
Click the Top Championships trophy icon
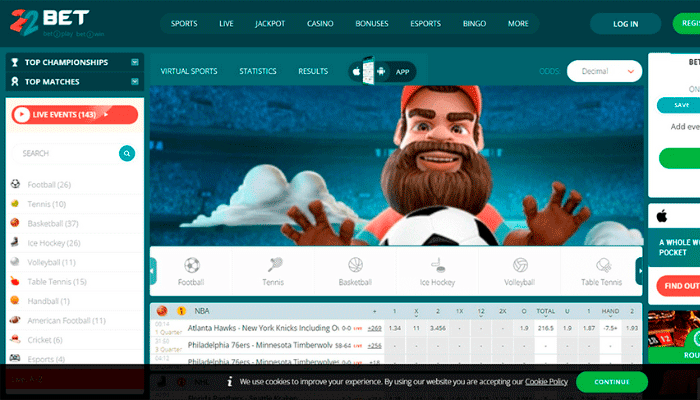tap(15, 62)
